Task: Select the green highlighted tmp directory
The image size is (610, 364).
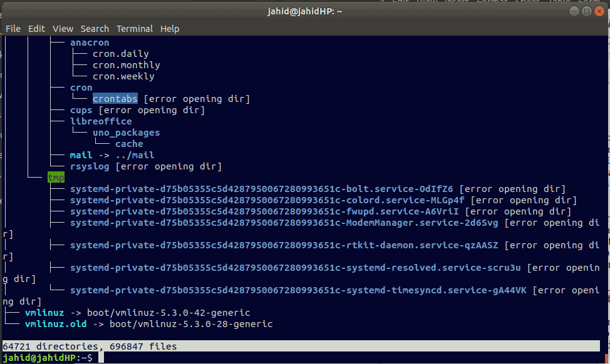Action: 55,177
